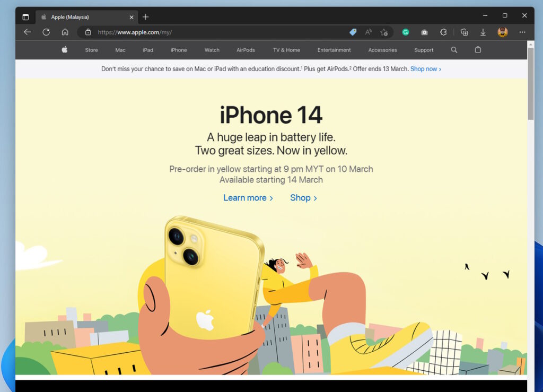The image size is (543, 392).
Task: Open Settings and more menu
Action: pos(522,32)
